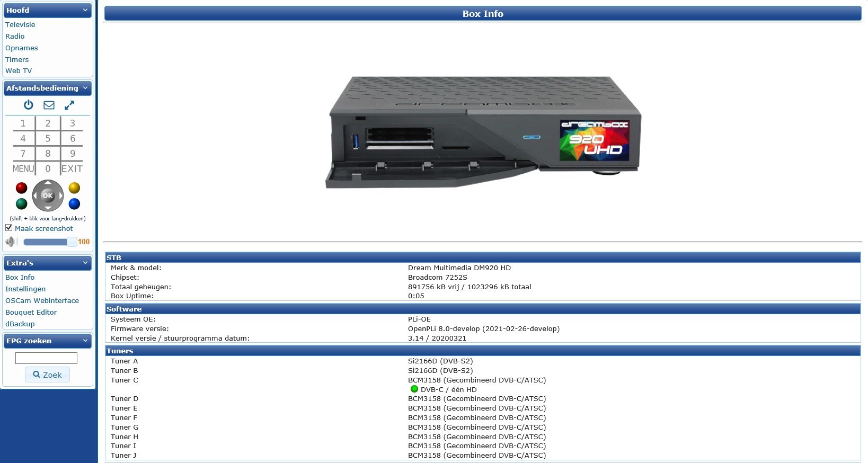
Task: Click the green remote button
Action: pos(21,203)
